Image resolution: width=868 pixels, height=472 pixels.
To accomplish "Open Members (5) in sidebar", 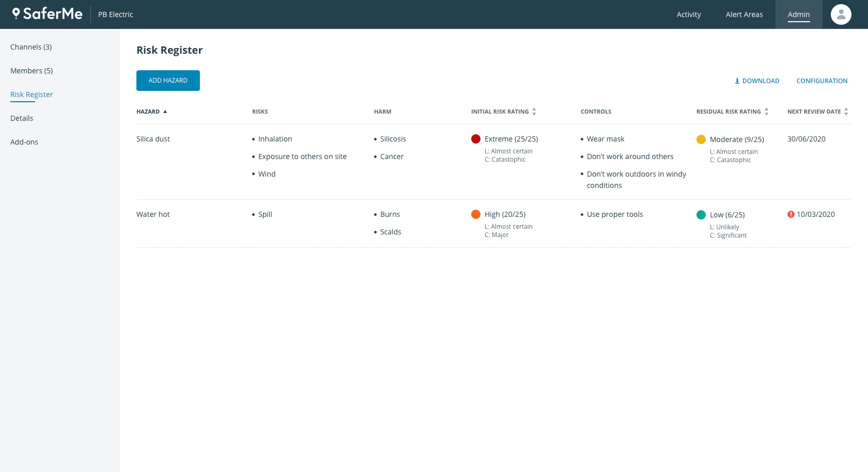I will point(32,71).
